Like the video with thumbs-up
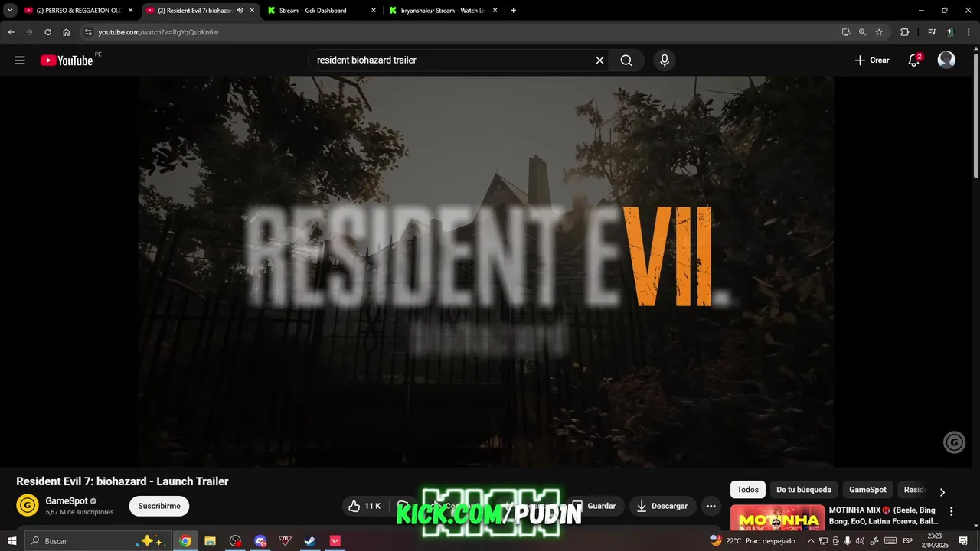This screenshot has height=551, width=980. 364,506
